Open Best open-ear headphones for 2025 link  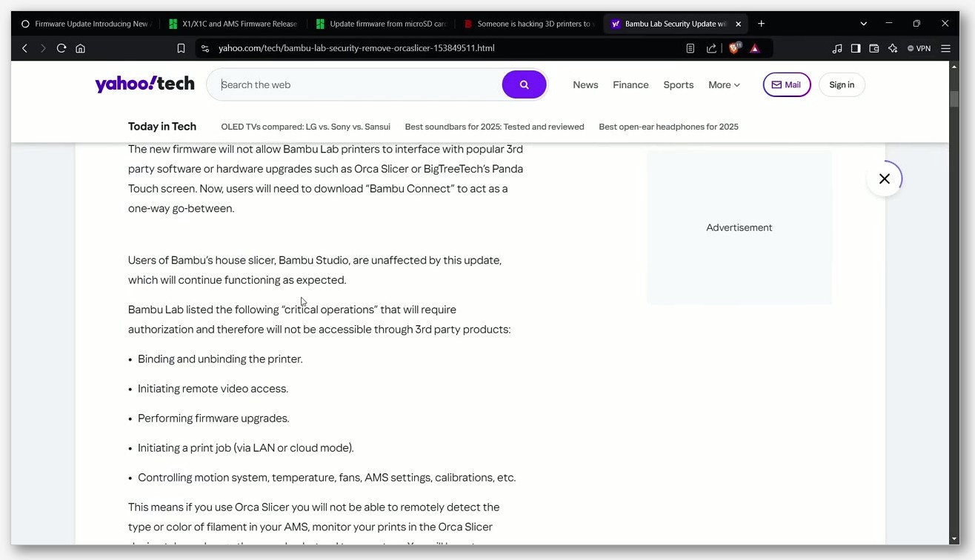coord(668,127)
